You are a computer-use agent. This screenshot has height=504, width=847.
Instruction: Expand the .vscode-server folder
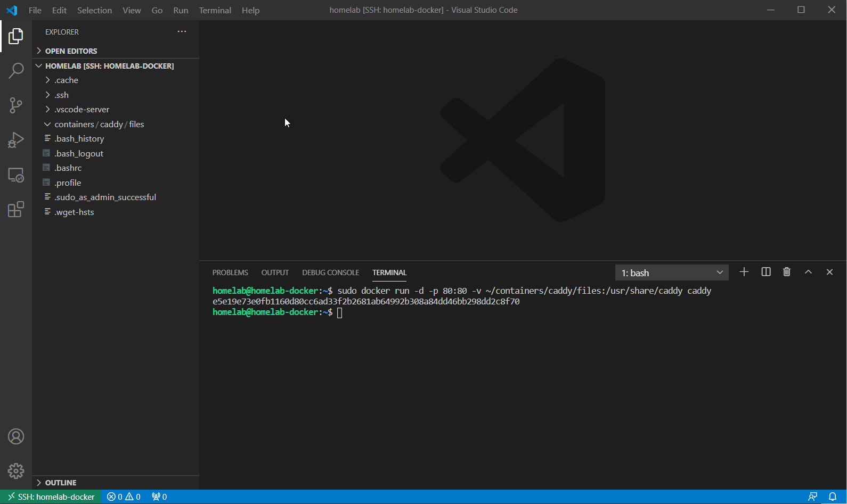tap(116, 110)
